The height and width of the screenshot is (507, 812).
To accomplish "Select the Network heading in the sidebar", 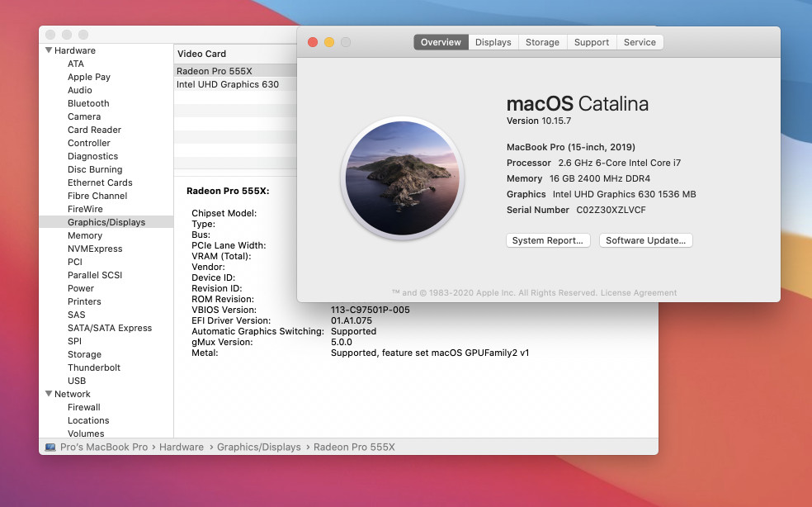I will (73, 394).
